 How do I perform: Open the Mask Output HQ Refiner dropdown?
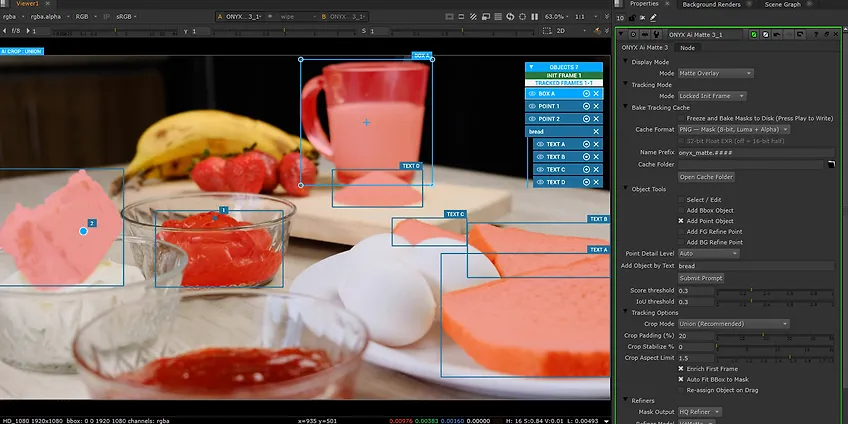(x=699, y=412)
